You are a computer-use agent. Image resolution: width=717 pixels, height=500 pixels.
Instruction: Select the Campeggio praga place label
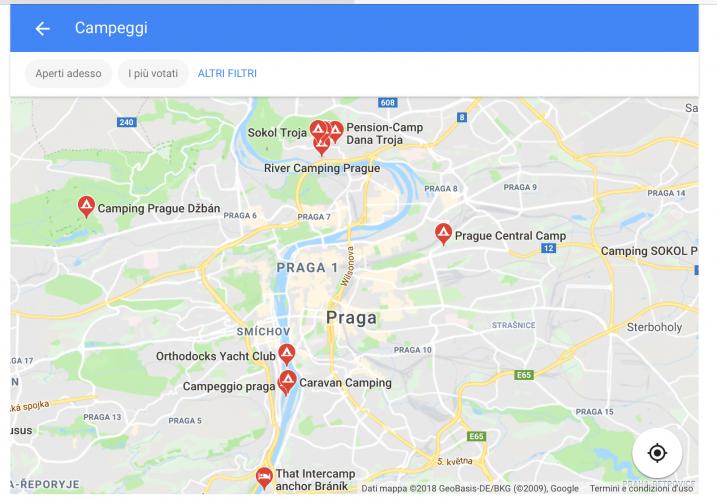tap(229, 387)
